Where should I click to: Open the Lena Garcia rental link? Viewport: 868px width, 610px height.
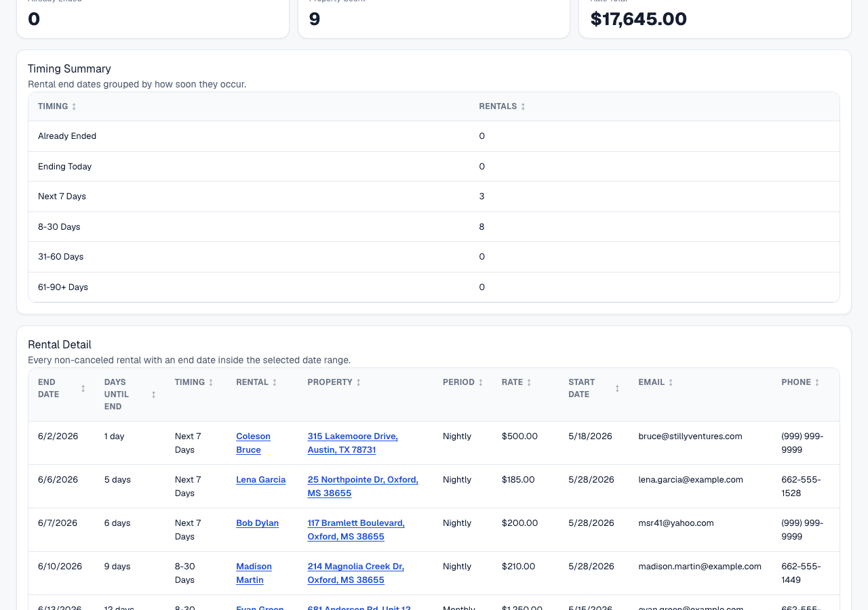(260, 480)
